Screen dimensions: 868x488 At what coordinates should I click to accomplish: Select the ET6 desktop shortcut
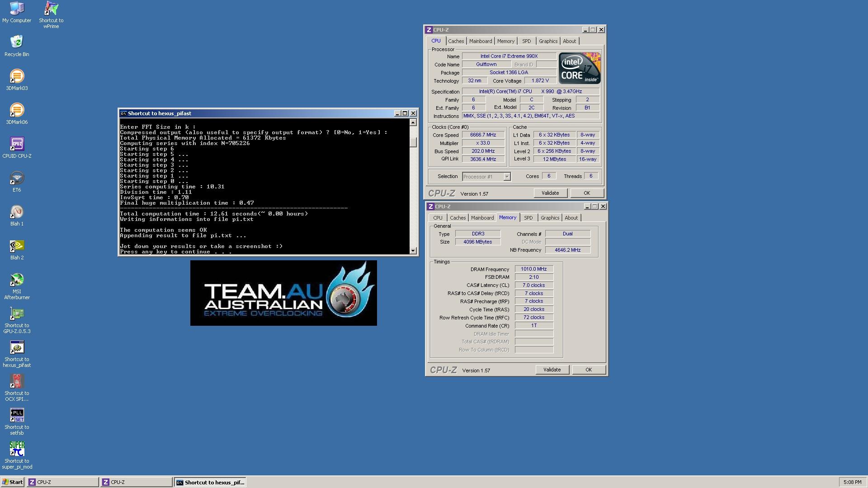click(x=17, y=181)
